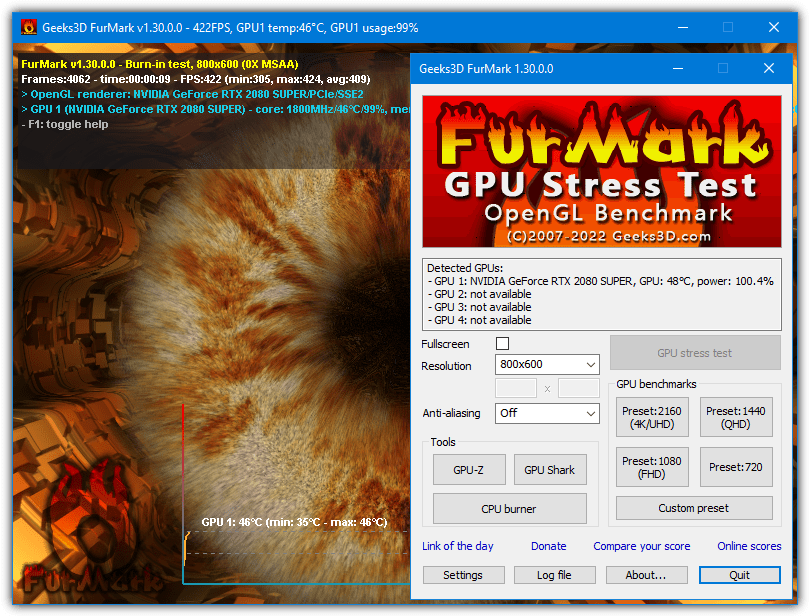
Task: Click the 'GPU 2: not available' line
Action: pos(479,294)
